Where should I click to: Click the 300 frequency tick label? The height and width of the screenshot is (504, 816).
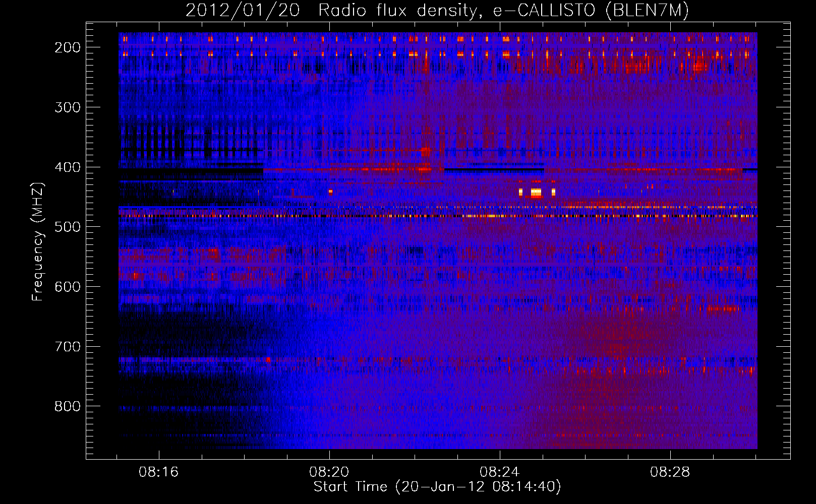click(68, 107)
